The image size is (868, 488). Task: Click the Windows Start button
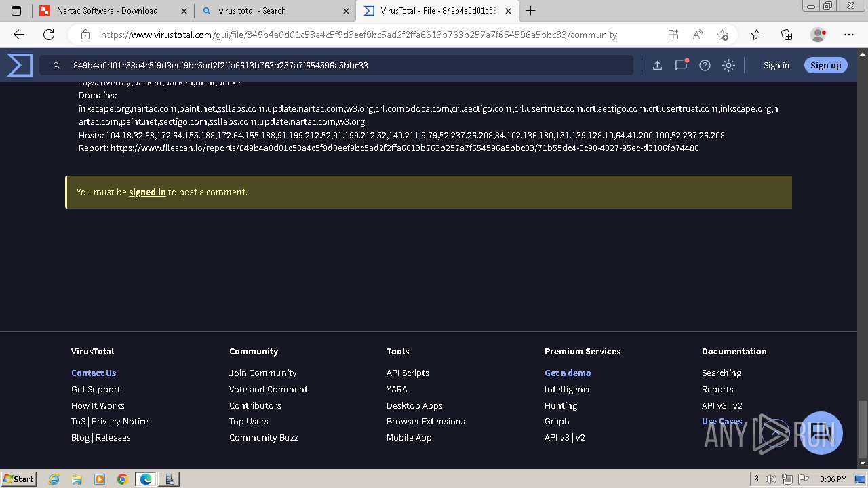[x=19, y=479]
